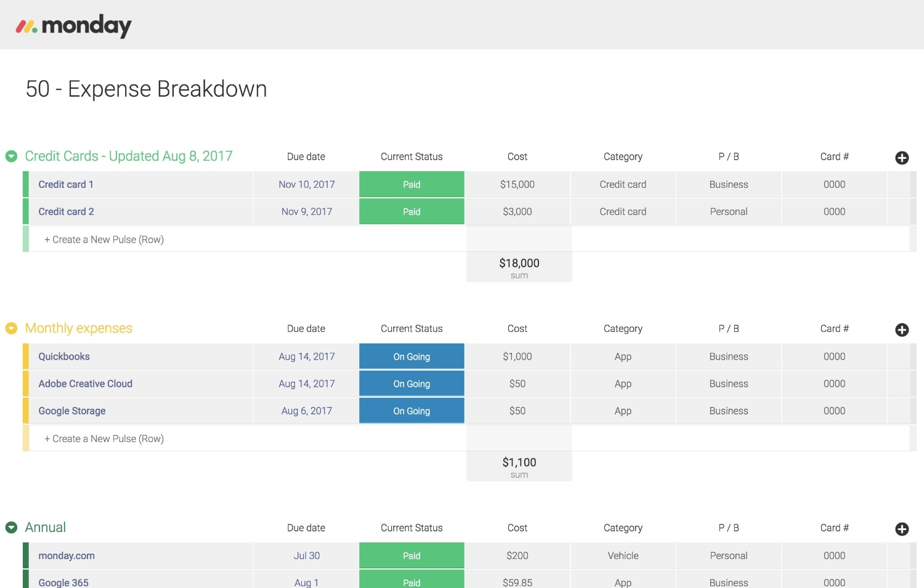Image resolution: width=924 pixels, height=588 pixels.
Task: Click the $1,100 sum total
Action: [x=519, y=462]
